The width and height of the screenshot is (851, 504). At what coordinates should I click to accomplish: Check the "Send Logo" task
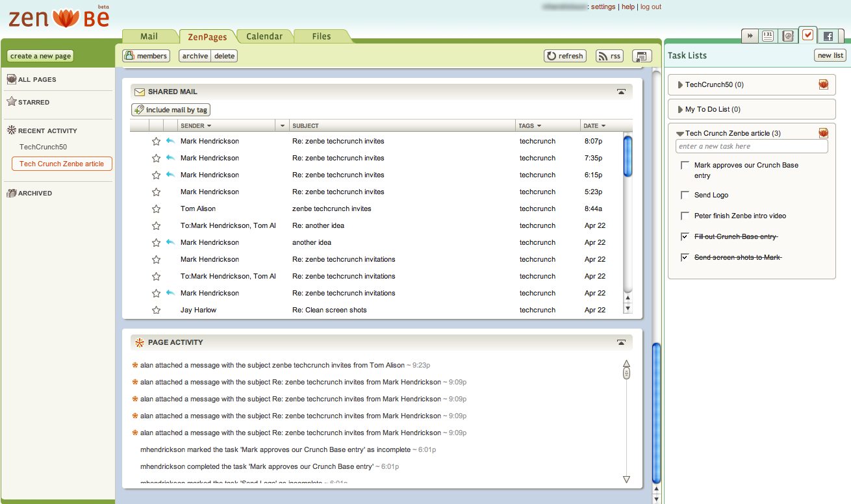coord(685,195)
